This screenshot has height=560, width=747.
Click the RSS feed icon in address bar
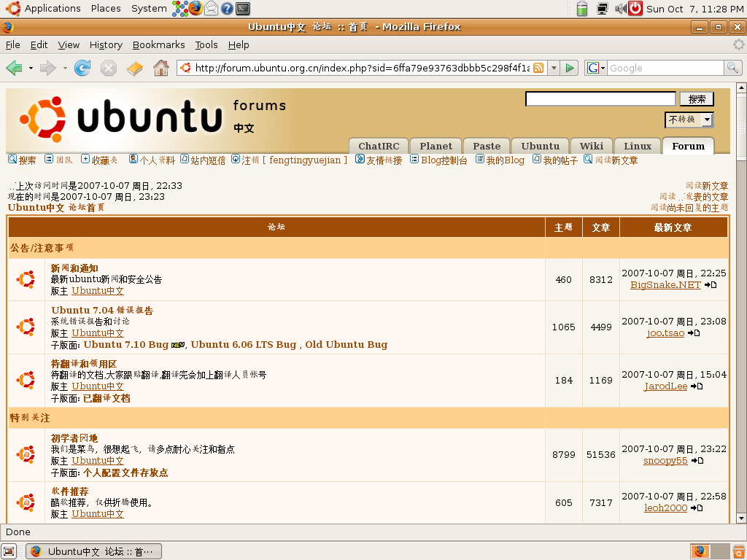click(538, 68)
